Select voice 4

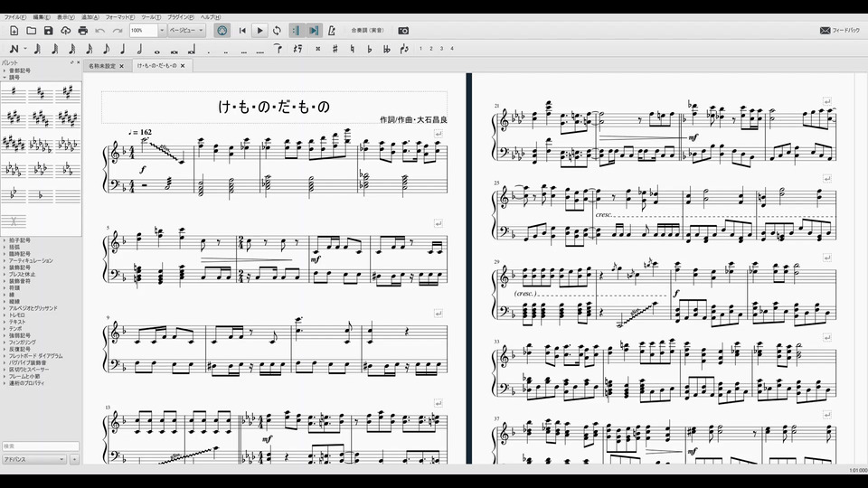[x=452, y=49]
